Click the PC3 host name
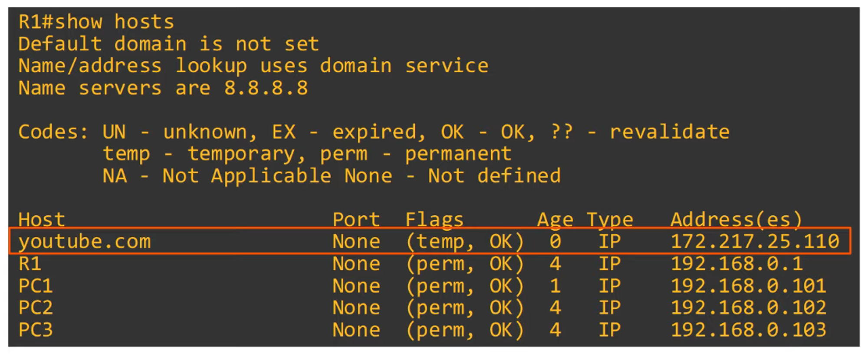This screenshot has width=868, height=354. [36, 330]
